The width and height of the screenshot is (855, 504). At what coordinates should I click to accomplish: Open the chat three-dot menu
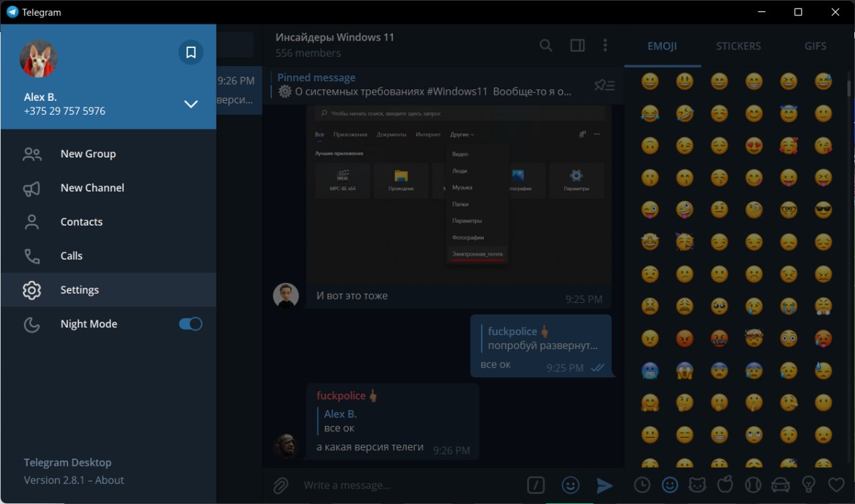coord(605,45)
